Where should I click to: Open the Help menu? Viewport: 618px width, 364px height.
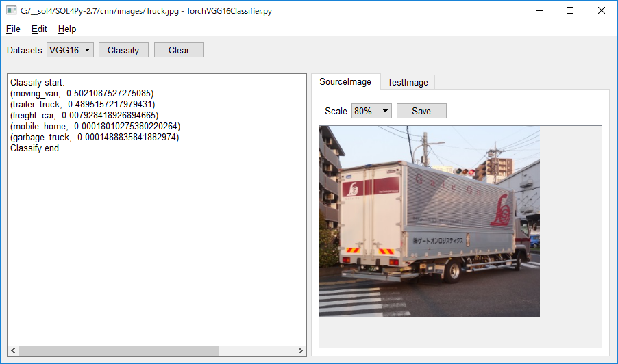coord(67,29)
